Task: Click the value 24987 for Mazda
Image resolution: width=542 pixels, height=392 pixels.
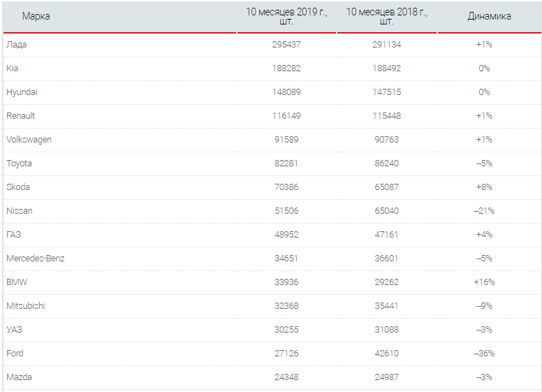Action: point(386,377)
